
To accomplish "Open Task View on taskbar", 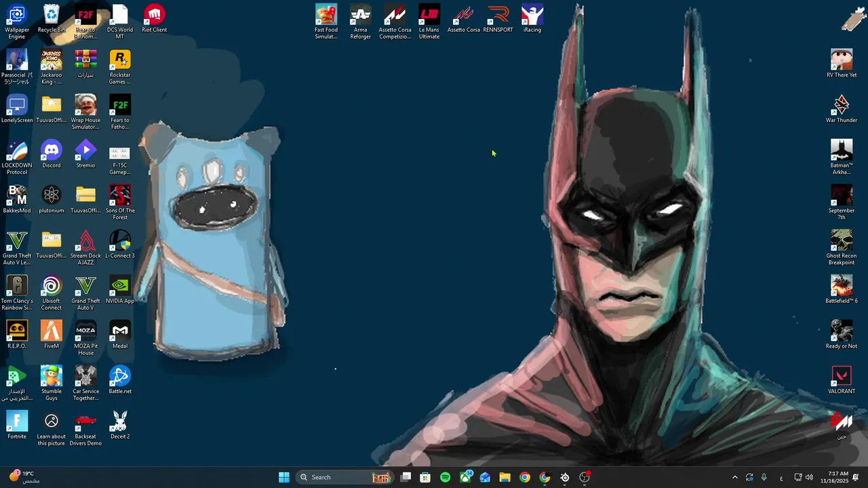I will 406,477.
